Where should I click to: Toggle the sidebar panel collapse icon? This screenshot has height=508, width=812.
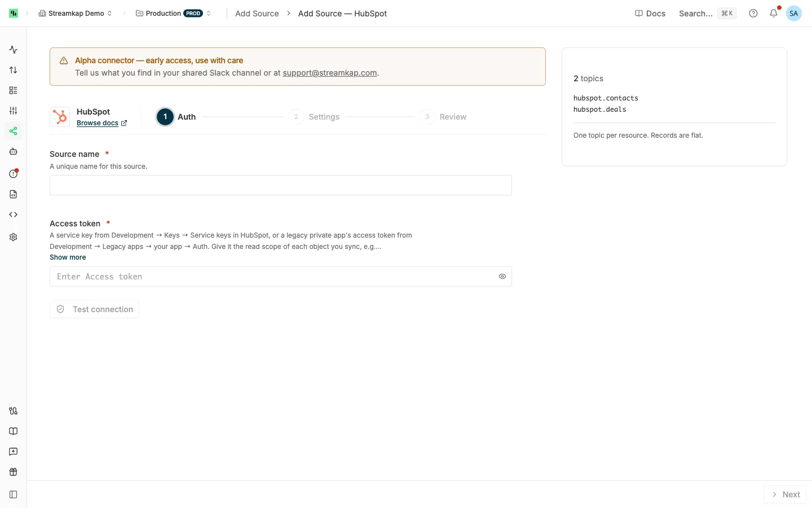14,494
